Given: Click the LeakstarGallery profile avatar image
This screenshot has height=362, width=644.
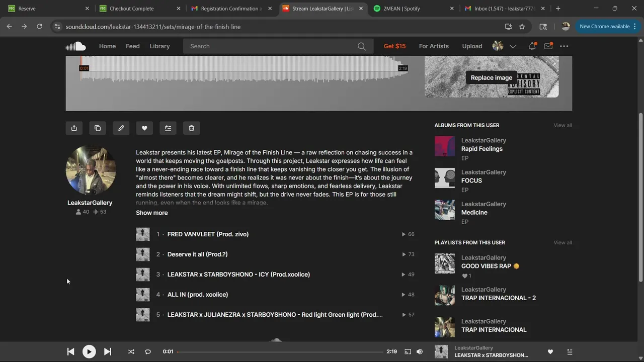Looking at the screenshot, I should (91, 170).
